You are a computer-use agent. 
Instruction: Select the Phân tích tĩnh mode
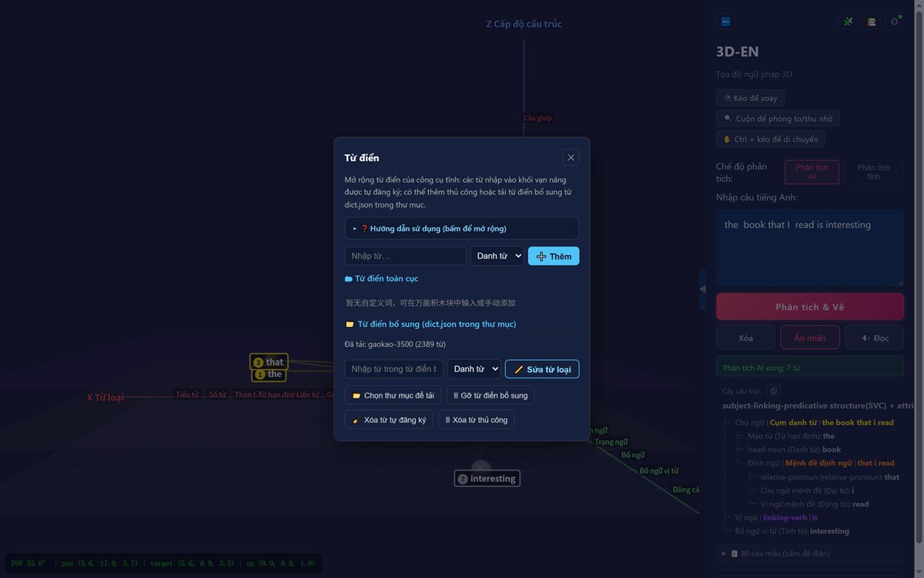click(873, 172)
